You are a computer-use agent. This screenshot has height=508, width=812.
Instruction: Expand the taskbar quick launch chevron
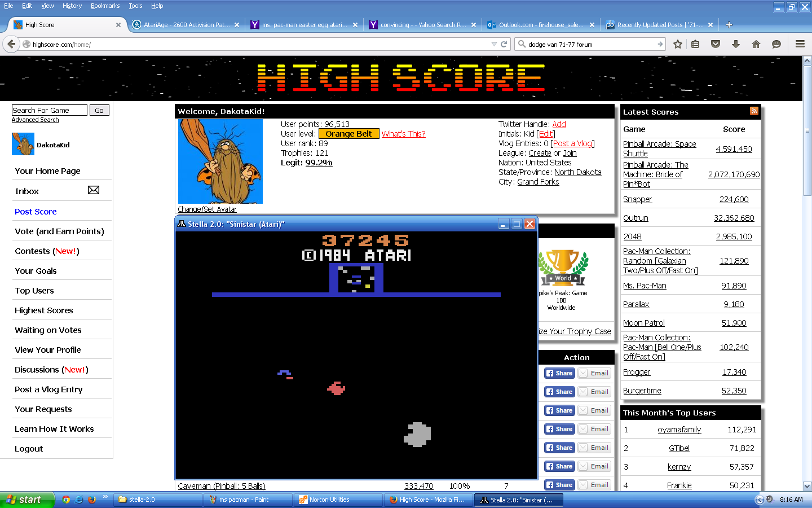point(105,497)
